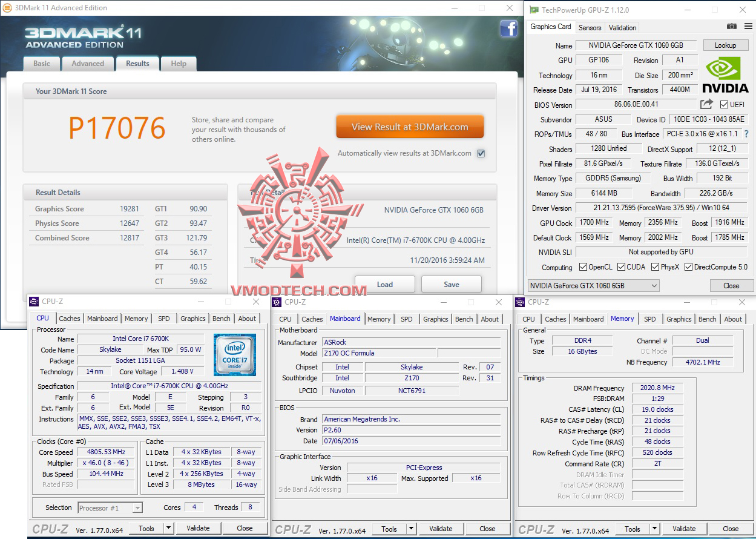Switch to the Sensors tab in GPU-Z
The height and width of the screenshot is (539, 756).
(x=590, y=27)
